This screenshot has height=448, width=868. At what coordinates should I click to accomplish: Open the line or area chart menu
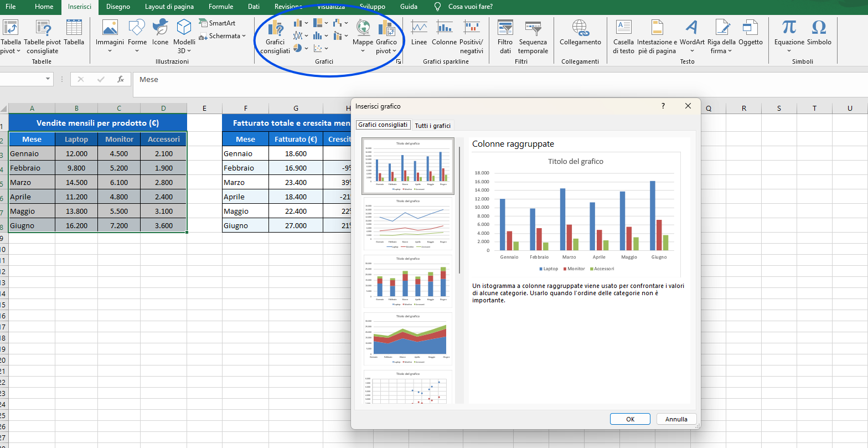pyautogui.click(x=301, y=36)
